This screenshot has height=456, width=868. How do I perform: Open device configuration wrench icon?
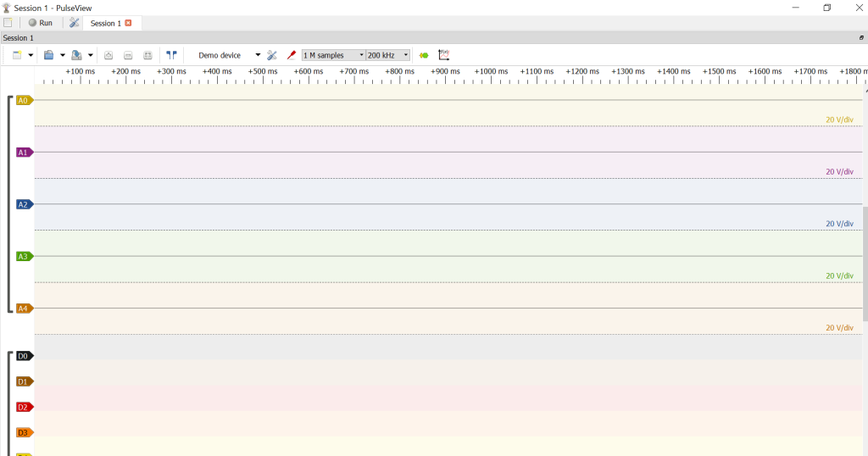click(272, 55)
